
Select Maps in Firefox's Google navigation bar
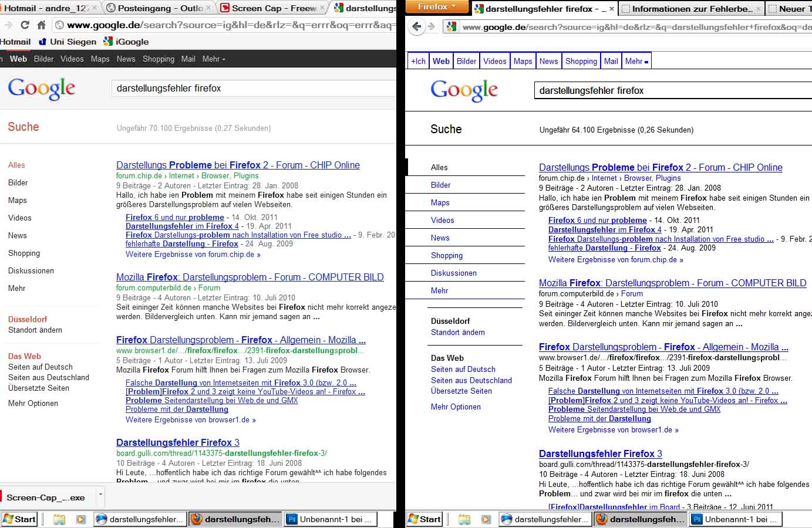(523, 61)
